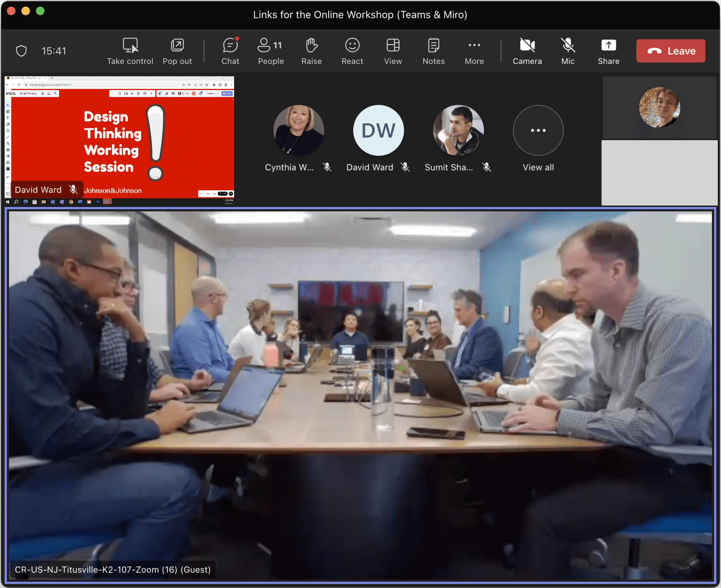Image resolution: width=721 pixels, height=588 pixels.
Task: Switch View layout options
Action: point(393,50)
